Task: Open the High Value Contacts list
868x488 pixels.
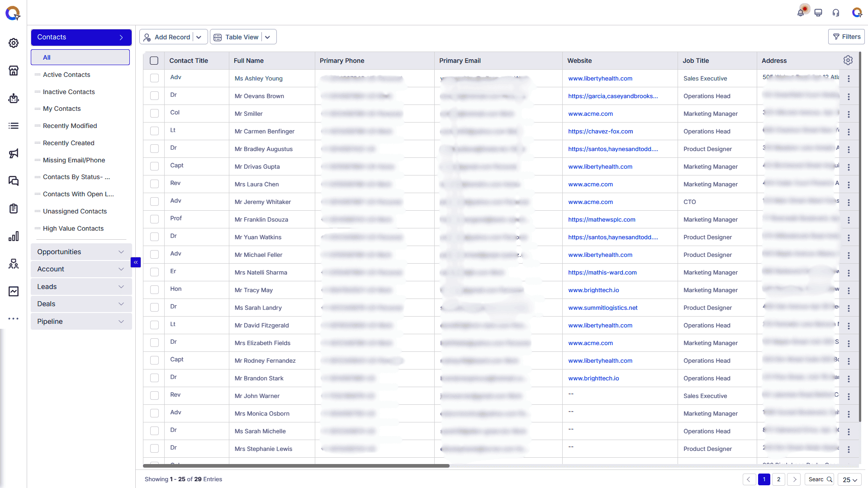Action: click(73, 228)
